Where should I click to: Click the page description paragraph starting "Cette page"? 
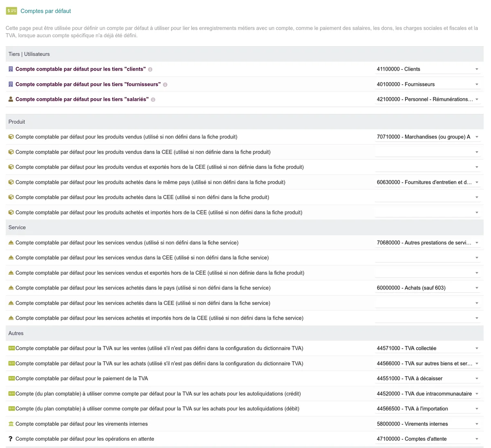(242, 32)
